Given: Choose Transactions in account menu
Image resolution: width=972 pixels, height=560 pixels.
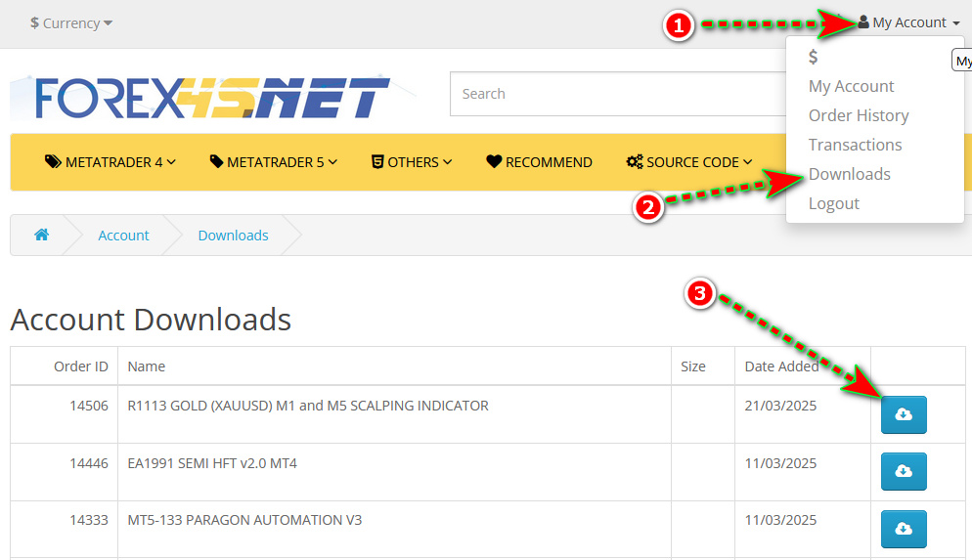Looking at the screenshot, I should click(855, 145).
